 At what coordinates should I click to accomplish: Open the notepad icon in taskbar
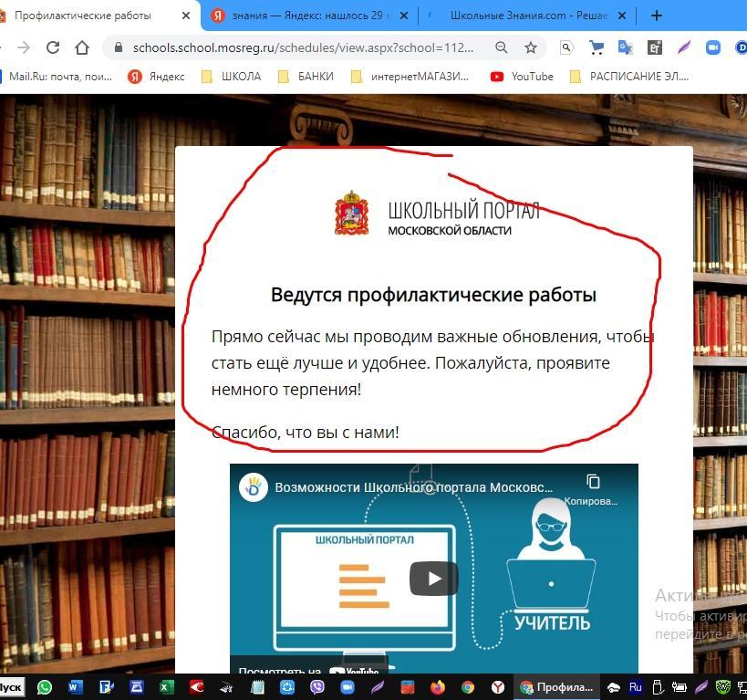click(257, 687)
